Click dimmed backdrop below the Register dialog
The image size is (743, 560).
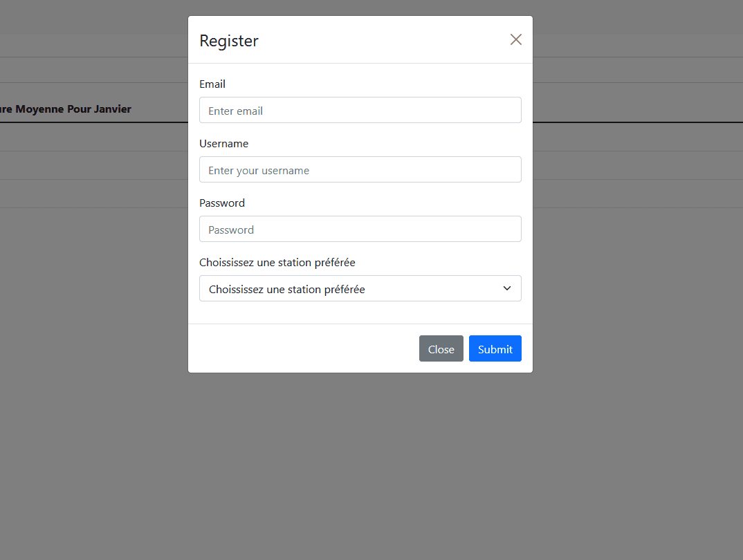pos(360,464)
